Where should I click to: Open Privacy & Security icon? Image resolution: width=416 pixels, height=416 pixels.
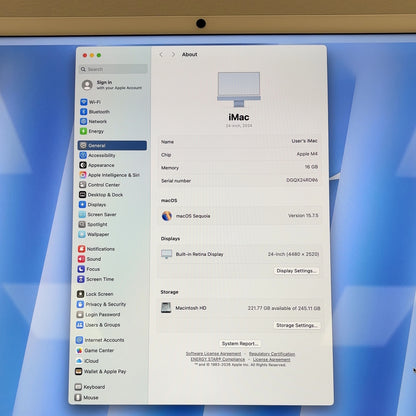pos(80,304)
